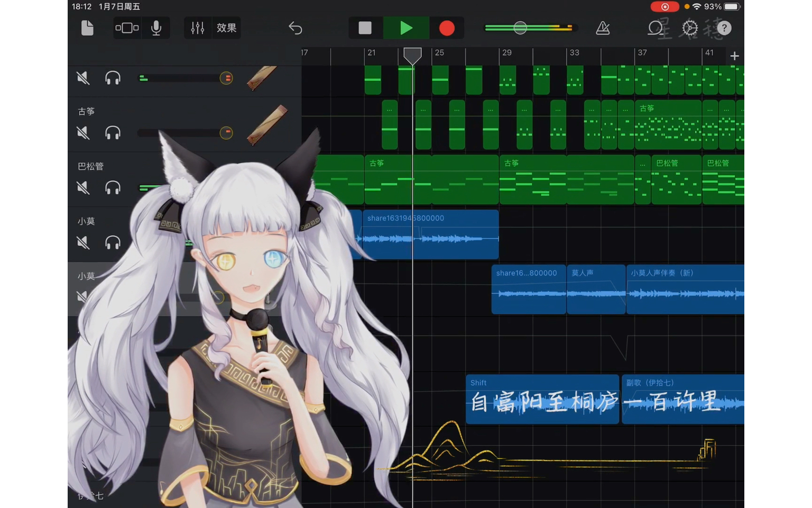Select the 古筝 track name label
Screen dimensions: 812x508
(x=86, y=111)
